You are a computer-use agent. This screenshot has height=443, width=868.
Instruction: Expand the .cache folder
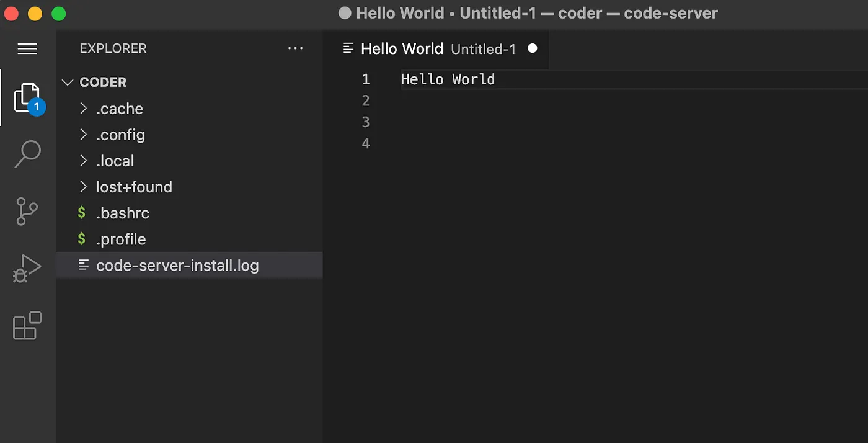coord(119,109)
